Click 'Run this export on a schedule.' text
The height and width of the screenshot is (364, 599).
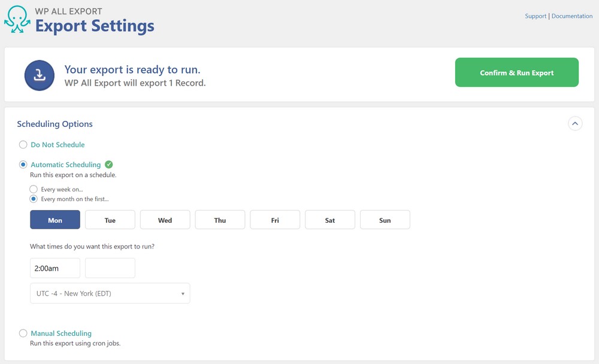pos(73,175)
